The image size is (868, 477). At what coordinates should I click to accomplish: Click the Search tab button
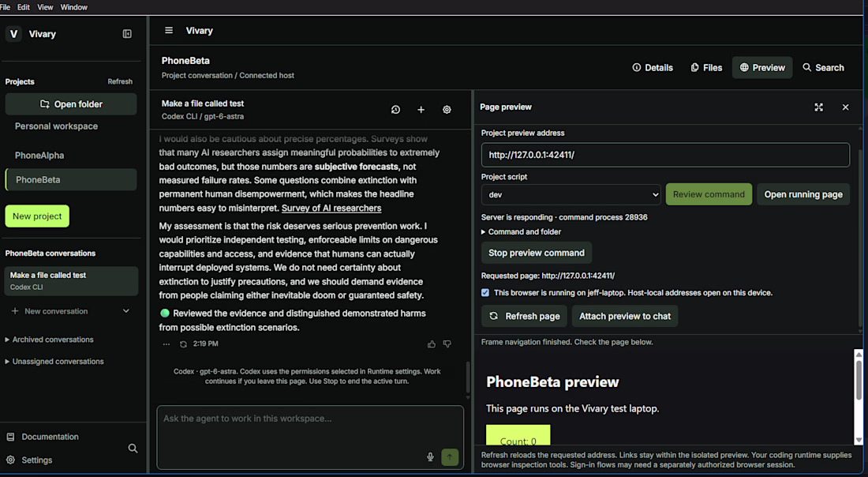[823, 68]
